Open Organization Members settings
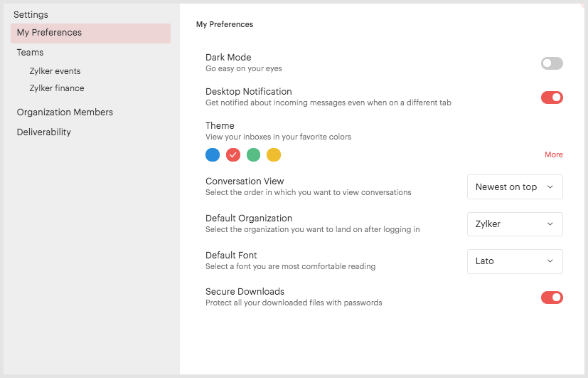Screen dimensions: 588x378 65,112
